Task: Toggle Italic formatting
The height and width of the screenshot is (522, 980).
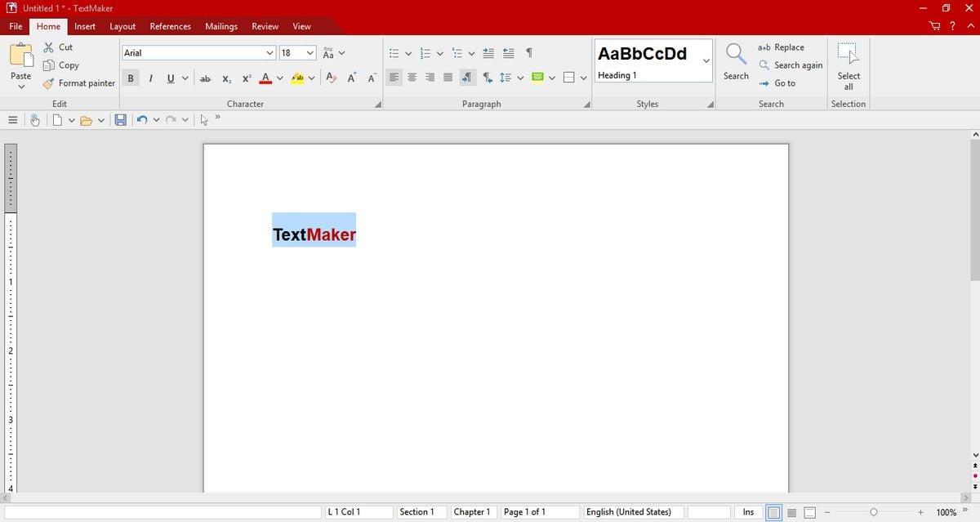Action: coord(151,78)
